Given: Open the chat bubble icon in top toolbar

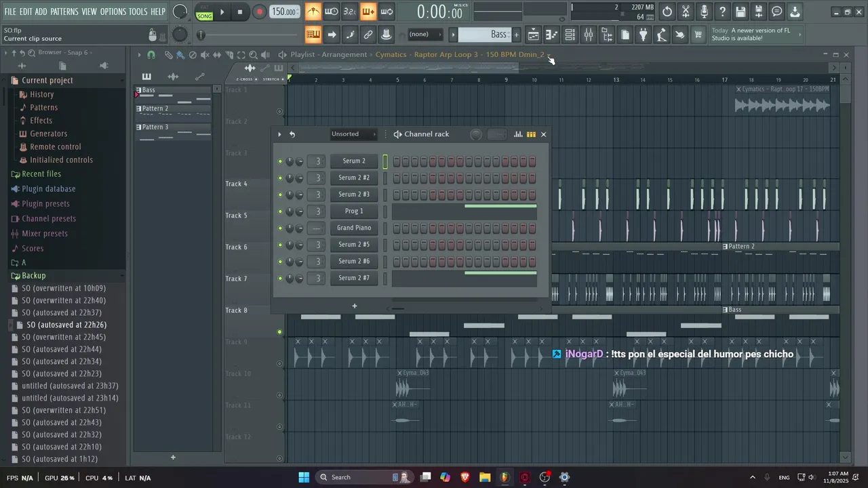Looking at the screenshot, I should click(x=777, y=12).
